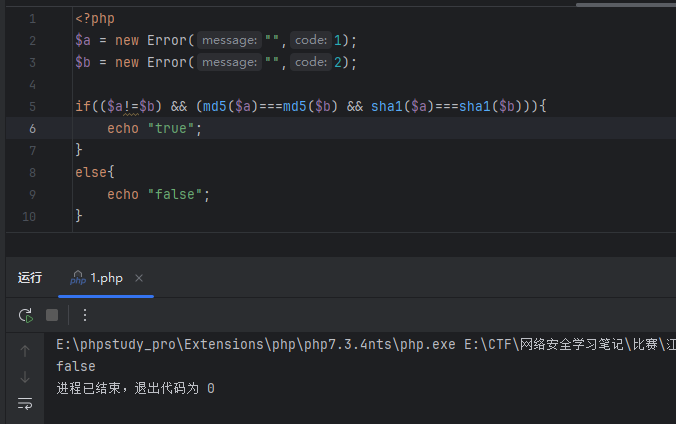Click the down arrow in console gutter
676x424 pixels.
(x=25, y=377)
